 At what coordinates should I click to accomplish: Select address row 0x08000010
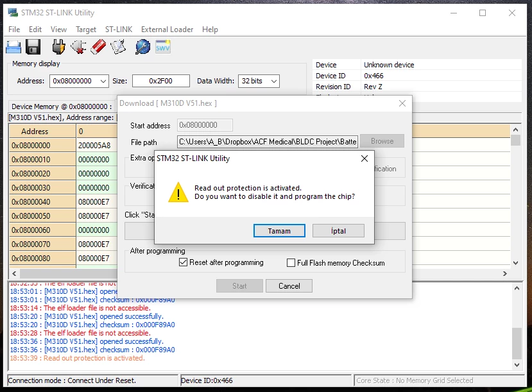[x=42, y=159]
